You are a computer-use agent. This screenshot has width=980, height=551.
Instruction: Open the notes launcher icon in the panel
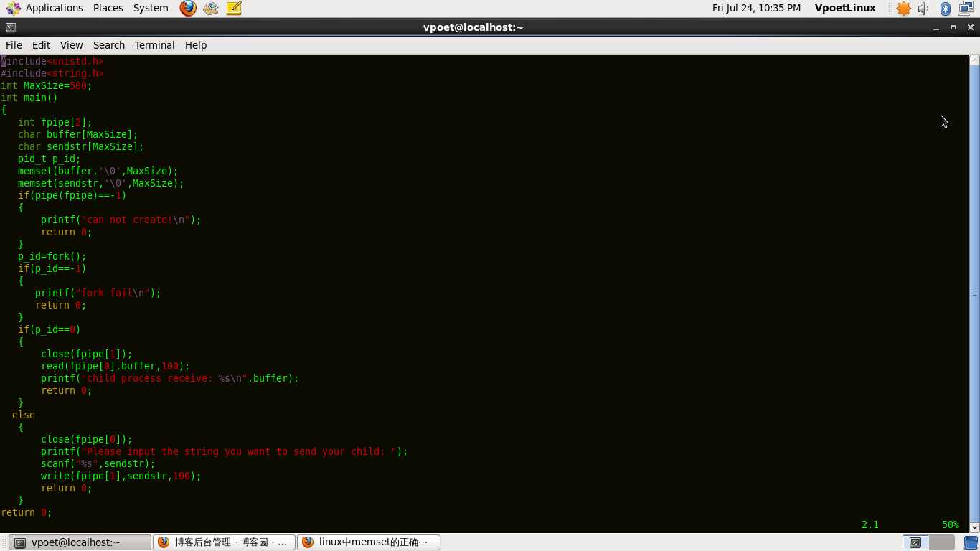coord(234,9)
